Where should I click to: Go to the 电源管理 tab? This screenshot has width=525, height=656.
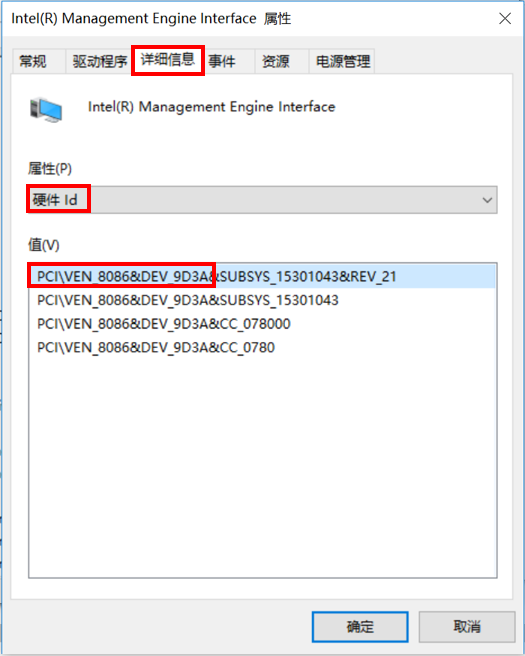click(x=343, y=62)
